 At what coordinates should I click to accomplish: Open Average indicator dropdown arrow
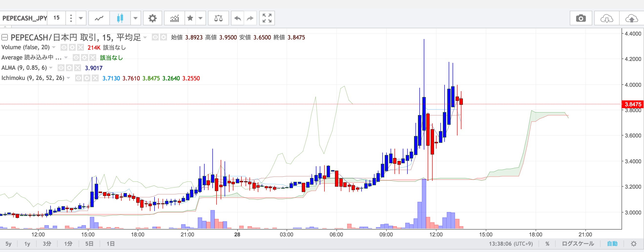pos(66,58)
